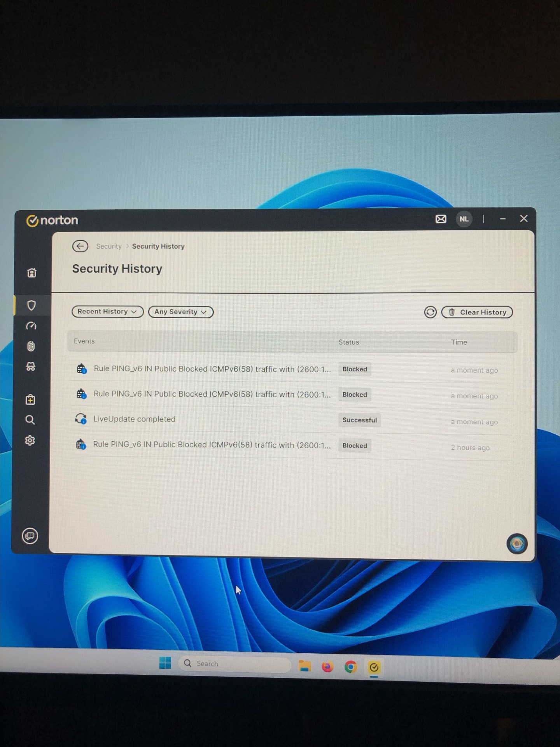Open the store bag icon in sidebar

point(30,400)
